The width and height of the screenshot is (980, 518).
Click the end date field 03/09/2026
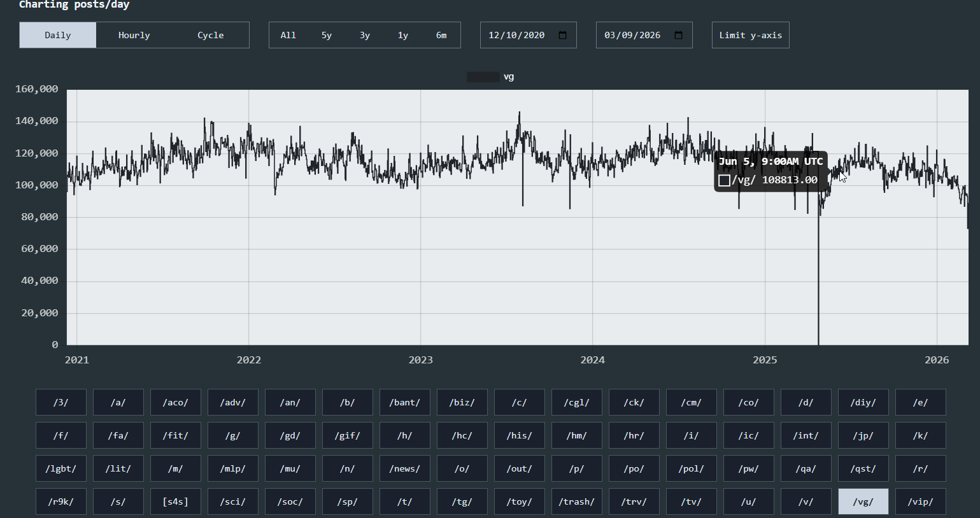pyautogui.click(x=644, y=35)
